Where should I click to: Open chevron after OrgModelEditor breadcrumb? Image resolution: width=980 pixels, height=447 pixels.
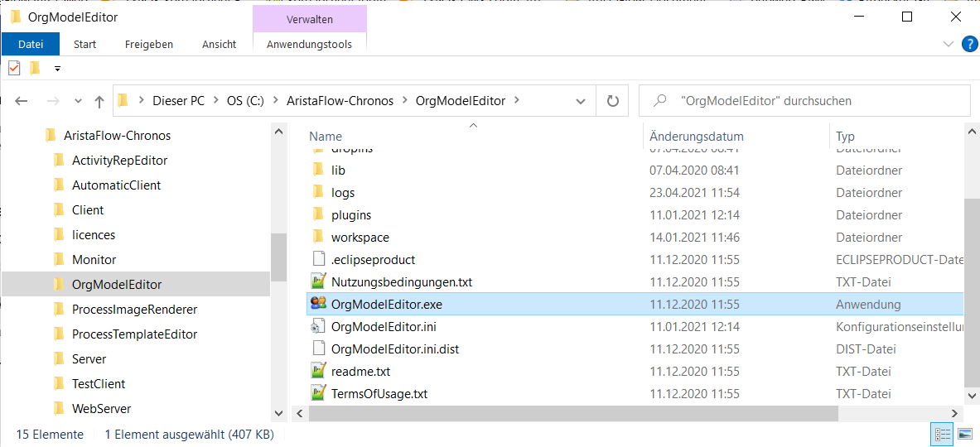(x=515, y=100)
